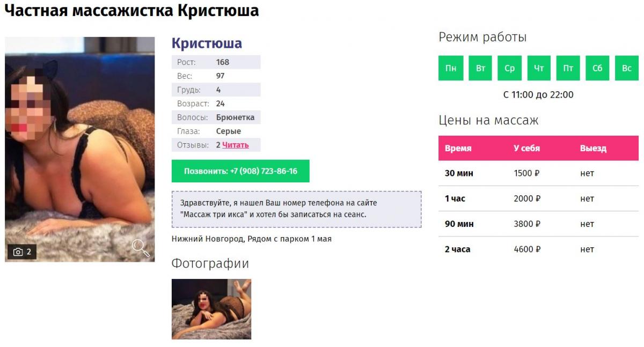The width and height of the screenshot is (644, 347).
Task: Select the Пн day button
Action: (x=451, y=68)
